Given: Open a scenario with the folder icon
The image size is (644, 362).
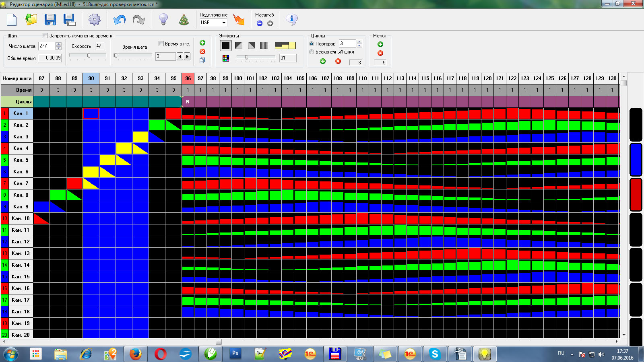Looking at the screenshot, I should (31, 19).
